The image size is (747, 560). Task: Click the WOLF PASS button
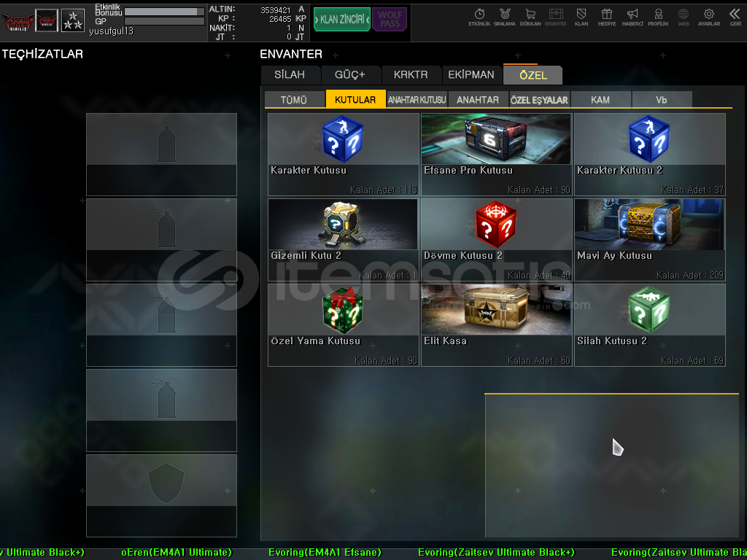point(390,20)
